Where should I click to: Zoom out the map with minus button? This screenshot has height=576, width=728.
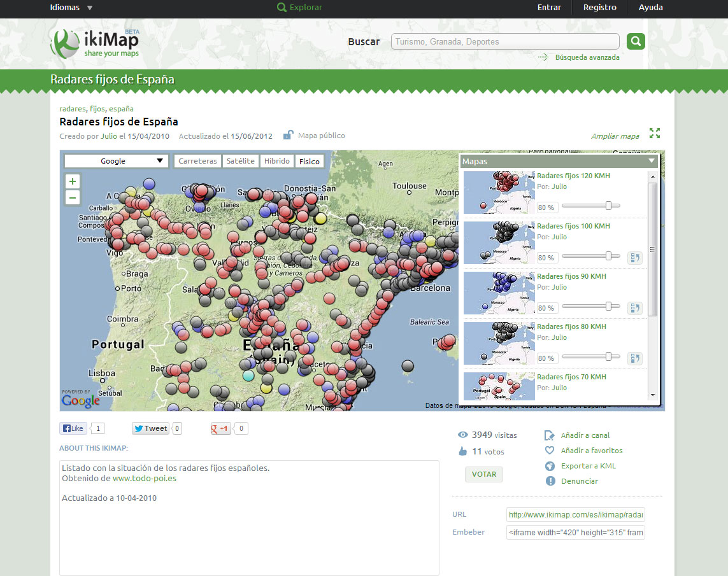pyautogui.click(x=73, y=198)
